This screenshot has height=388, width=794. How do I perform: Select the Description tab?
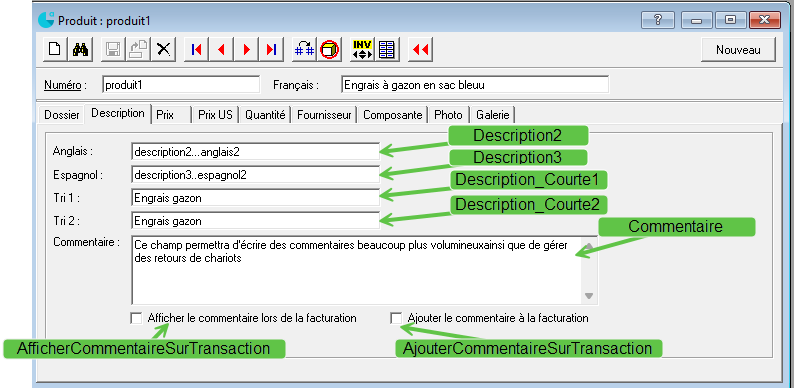point(118,113)
